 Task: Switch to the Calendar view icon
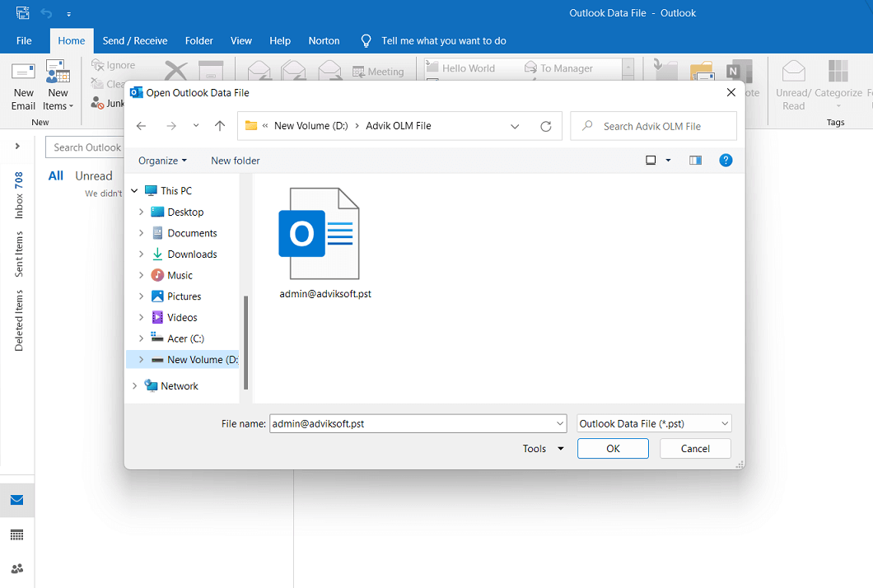click(x=16, y=535)
